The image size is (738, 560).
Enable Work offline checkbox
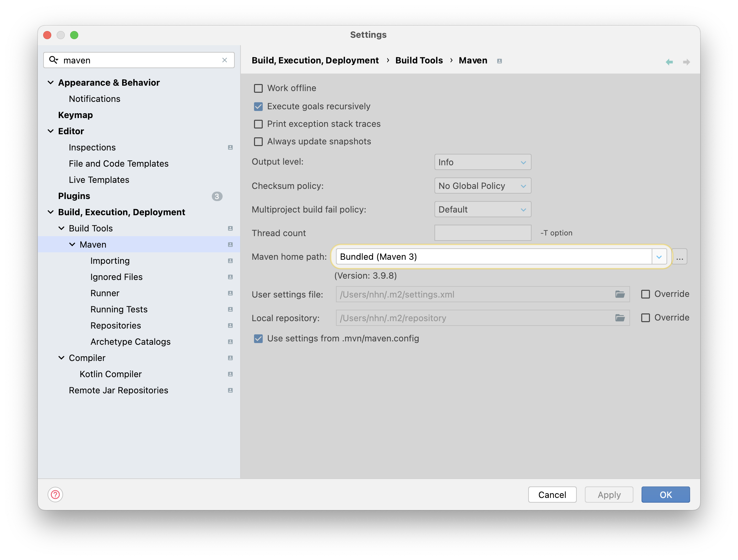coord(258,88)
